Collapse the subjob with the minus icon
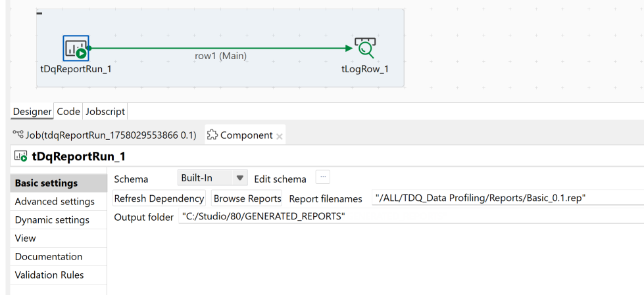This screenshot has width=644, height=295. click(x=40, y=13)
